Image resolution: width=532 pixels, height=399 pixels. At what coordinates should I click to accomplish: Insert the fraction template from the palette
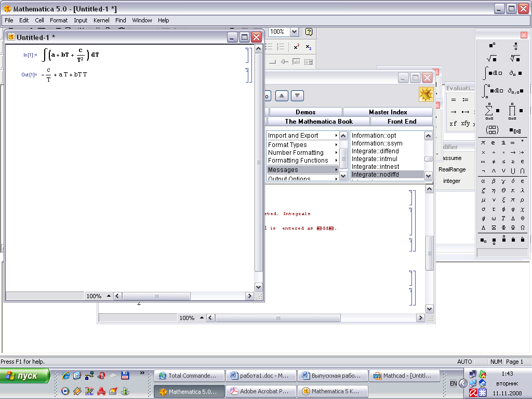coord(515,46)
